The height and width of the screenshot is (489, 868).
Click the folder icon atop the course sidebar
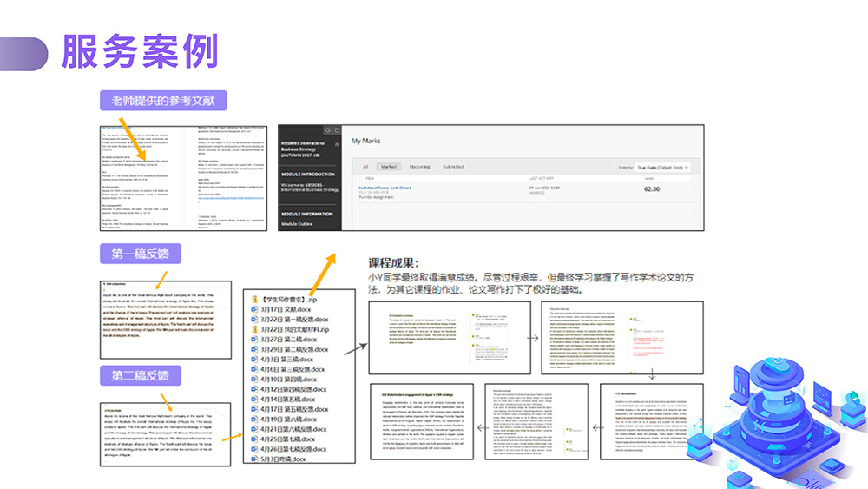click(337, 130)
